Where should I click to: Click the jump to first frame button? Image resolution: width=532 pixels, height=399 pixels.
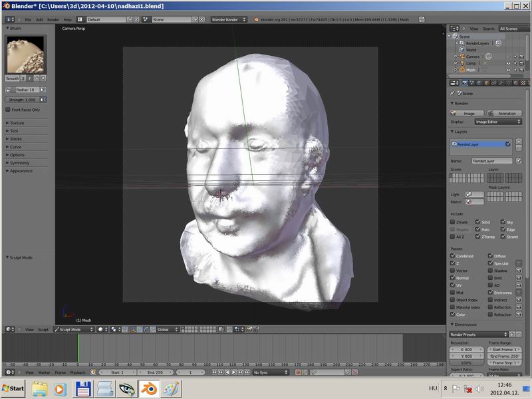pyautogui.click(x=214, y=372)
